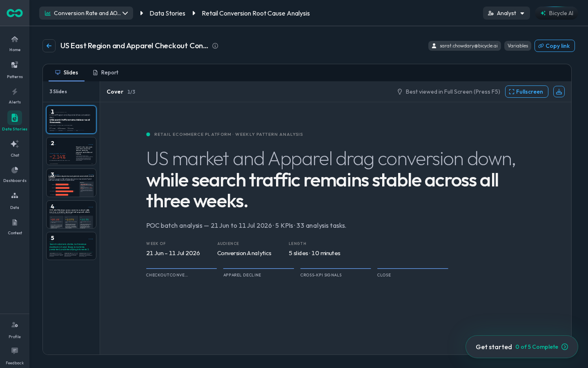Select the Slides tab
Screen dimensions: 588x368
point(67,72)
